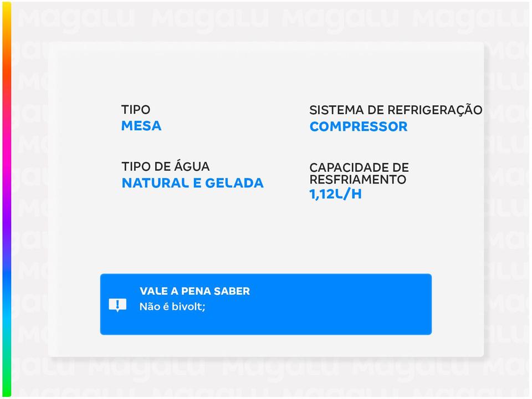Click the 'Não é bivolt;' note
The width and height of the screenshot is (532, 399).
(x=172, y=306)
